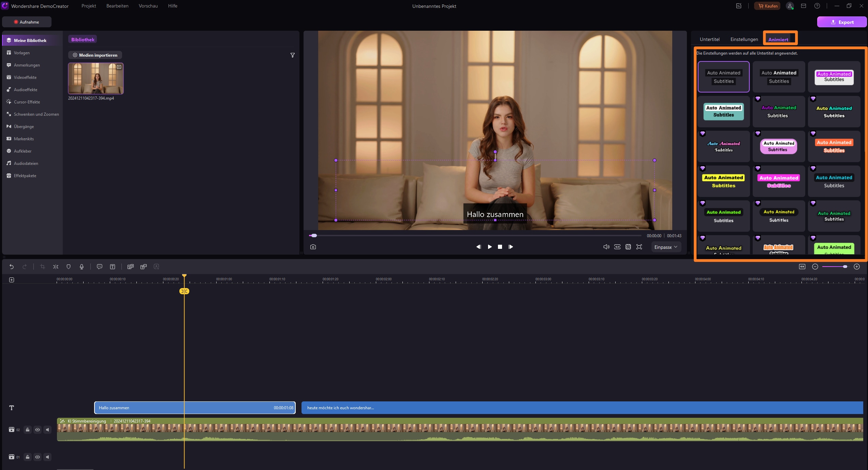The image size is (868, 470).
Task: Click the text T tool in timeline toolbar
Action: (113, 267)
